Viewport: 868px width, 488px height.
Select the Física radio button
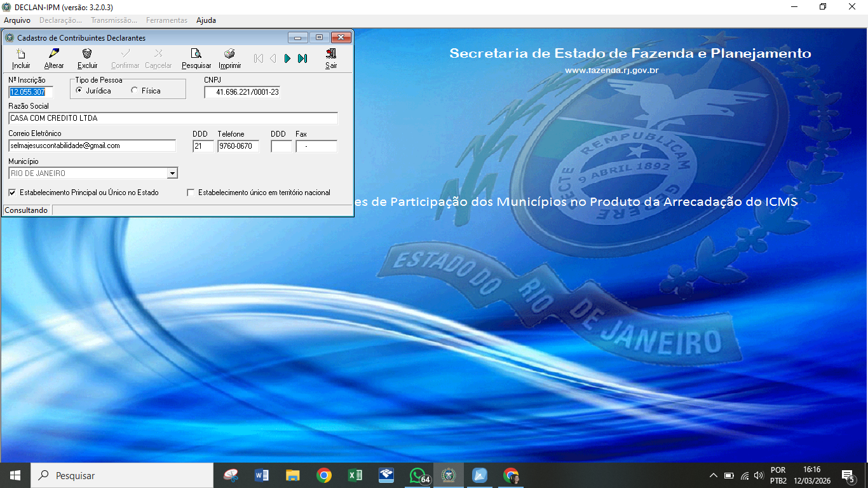coord(134,91)
